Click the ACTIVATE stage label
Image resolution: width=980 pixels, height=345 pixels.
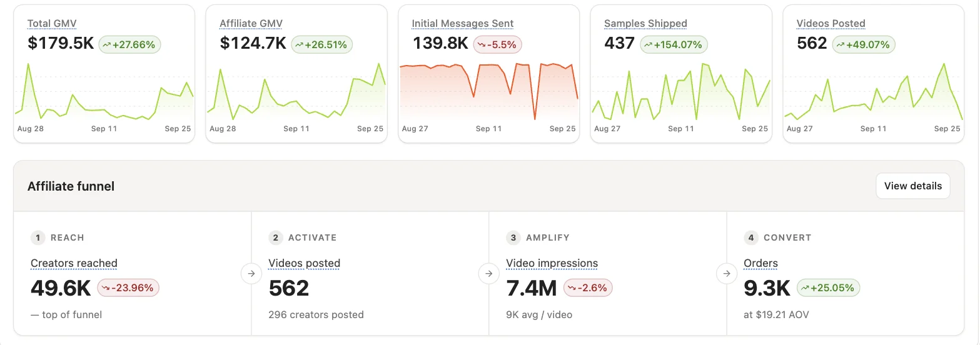(x=312, y=237)
